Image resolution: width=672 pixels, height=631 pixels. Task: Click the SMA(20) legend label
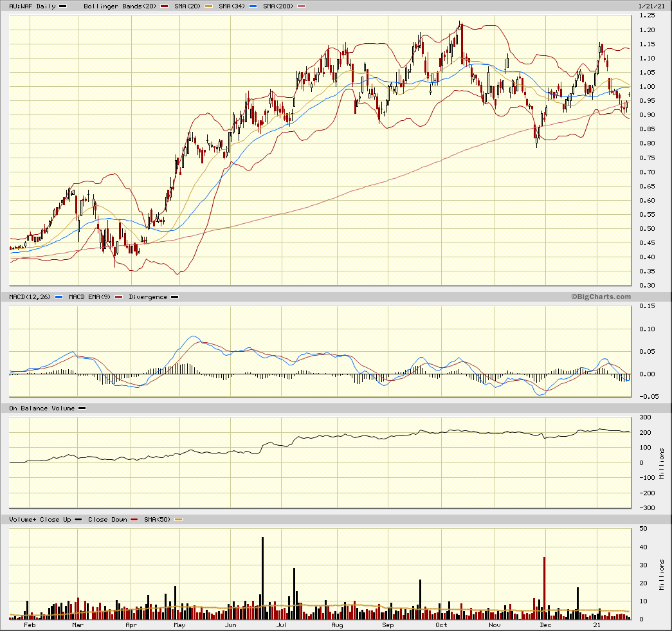[187, 6]
